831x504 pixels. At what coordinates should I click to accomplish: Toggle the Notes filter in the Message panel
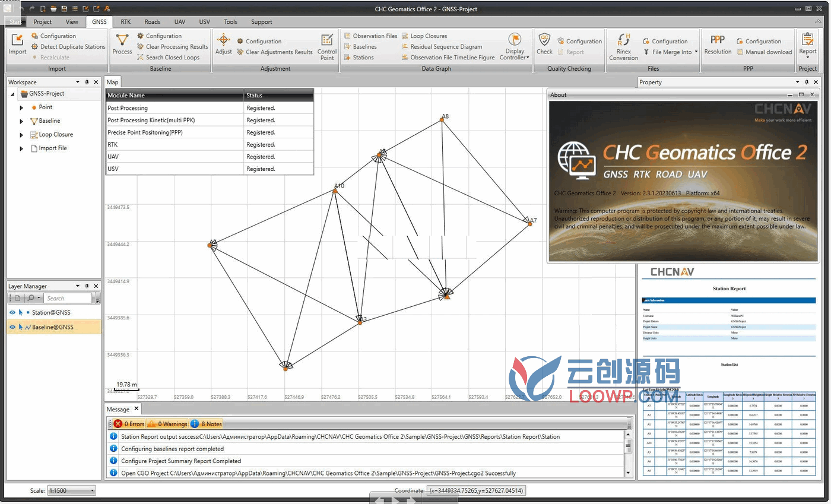[x=207, y=424]
